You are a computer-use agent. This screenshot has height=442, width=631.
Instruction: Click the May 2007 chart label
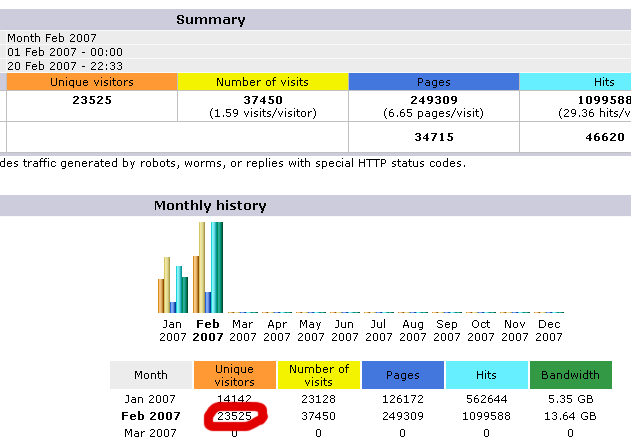311,330
